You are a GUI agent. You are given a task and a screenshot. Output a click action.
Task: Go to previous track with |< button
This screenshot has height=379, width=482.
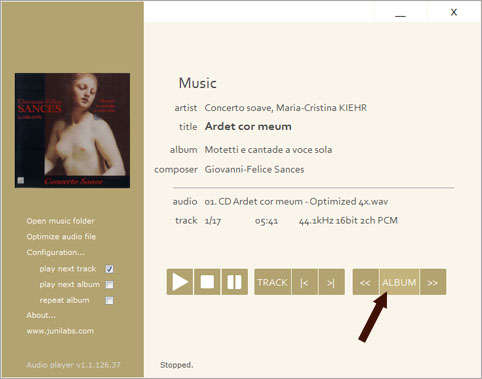pyautogui.click(x=304, y=282)
